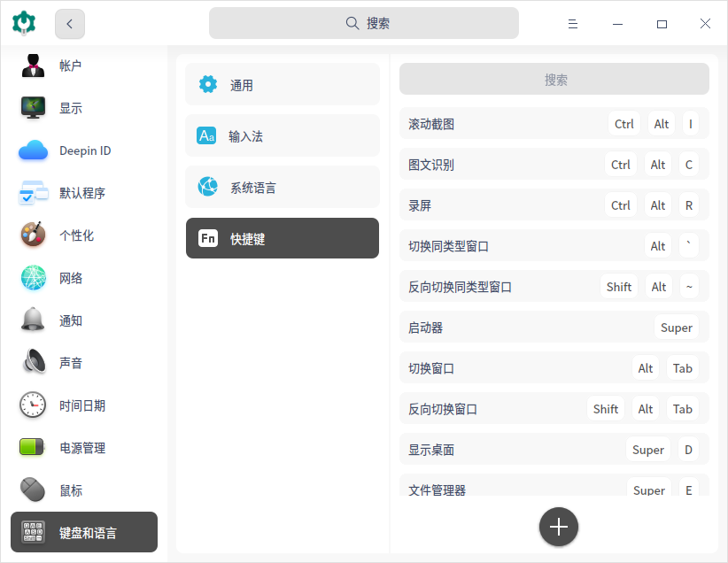The width and height of the screenshot is (728, 563).
Task: Click the plus button to add shortcut
Action: tap(558, 526)
